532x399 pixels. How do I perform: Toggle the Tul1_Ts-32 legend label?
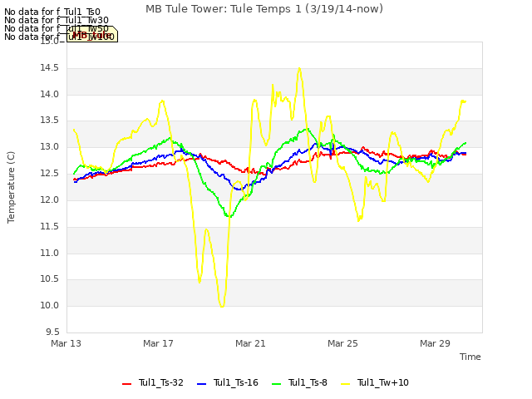[160, 382]
